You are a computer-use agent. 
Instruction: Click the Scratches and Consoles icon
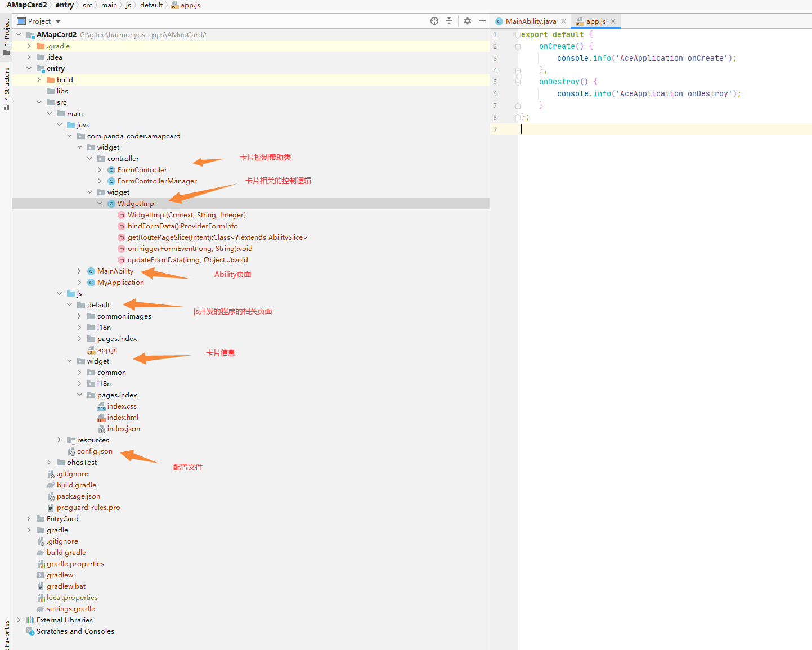30,631
